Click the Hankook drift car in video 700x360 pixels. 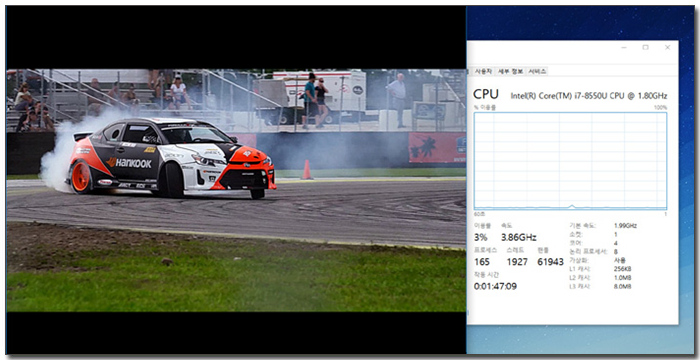point(172,158)
